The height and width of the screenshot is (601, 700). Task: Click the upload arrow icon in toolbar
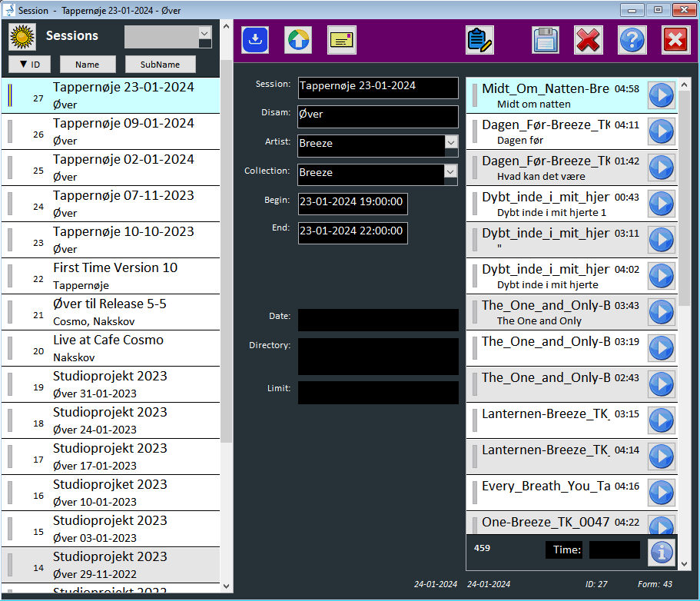coord(298,40)
